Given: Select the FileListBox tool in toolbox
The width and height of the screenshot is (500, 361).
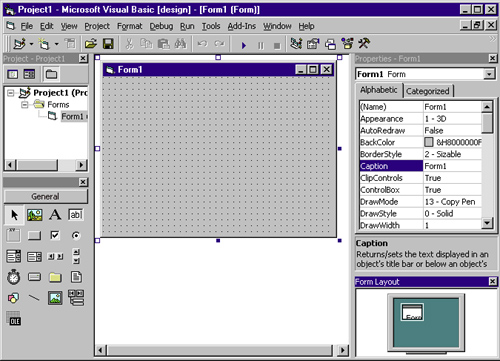Looking at the screenshot, I should [76, 277].
